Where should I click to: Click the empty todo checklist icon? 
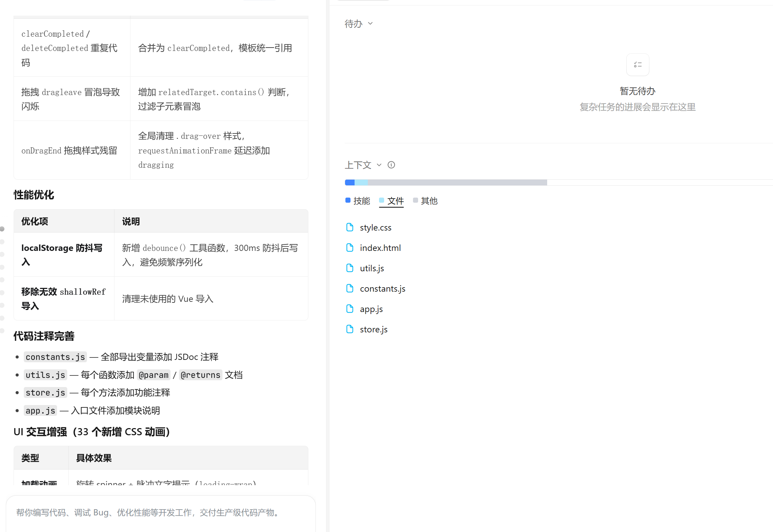(637, 65)
